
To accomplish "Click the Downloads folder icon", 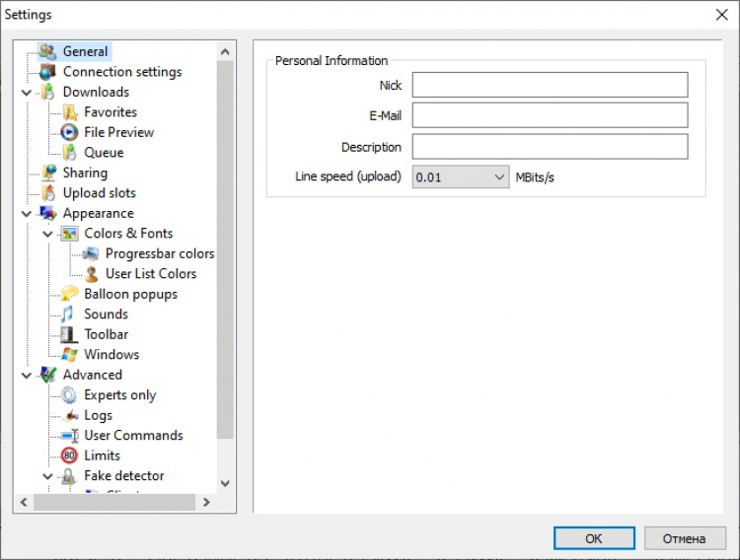I will (x=48, y=92).
